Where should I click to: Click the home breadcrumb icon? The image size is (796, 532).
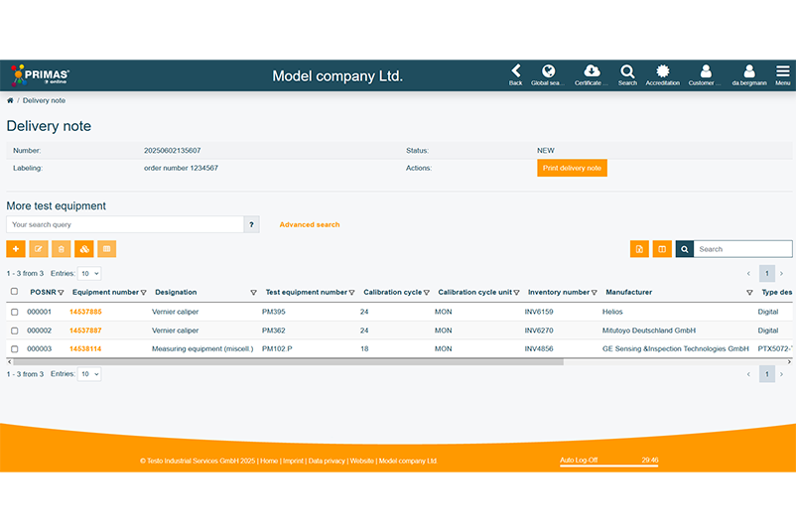10,101
